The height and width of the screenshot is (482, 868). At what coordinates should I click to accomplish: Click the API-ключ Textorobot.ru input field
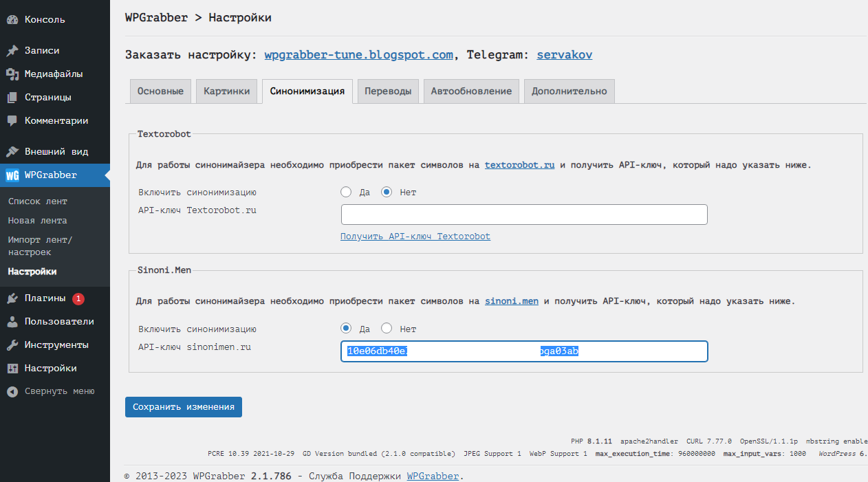point(524,215)
